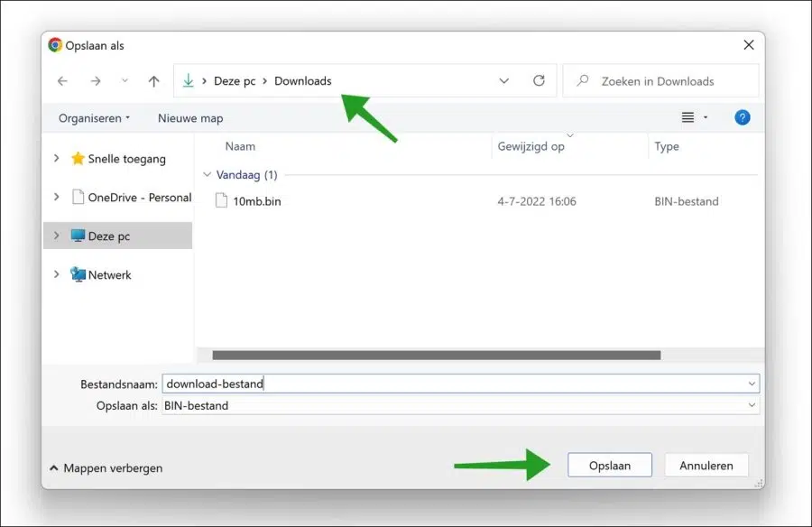The height and width of the screenshot is (527, 812).
Task: Close the Opslaan als dialog
Action: 749,45
